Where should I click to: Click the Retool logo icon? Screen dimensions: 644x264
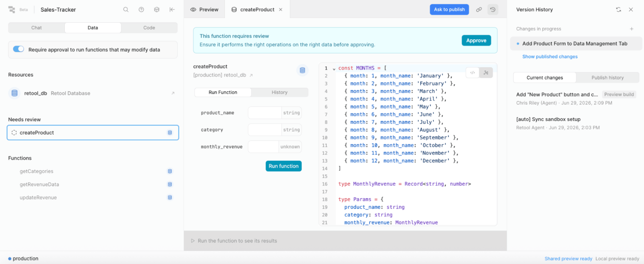pyautogui.click(x=11, y=10)
